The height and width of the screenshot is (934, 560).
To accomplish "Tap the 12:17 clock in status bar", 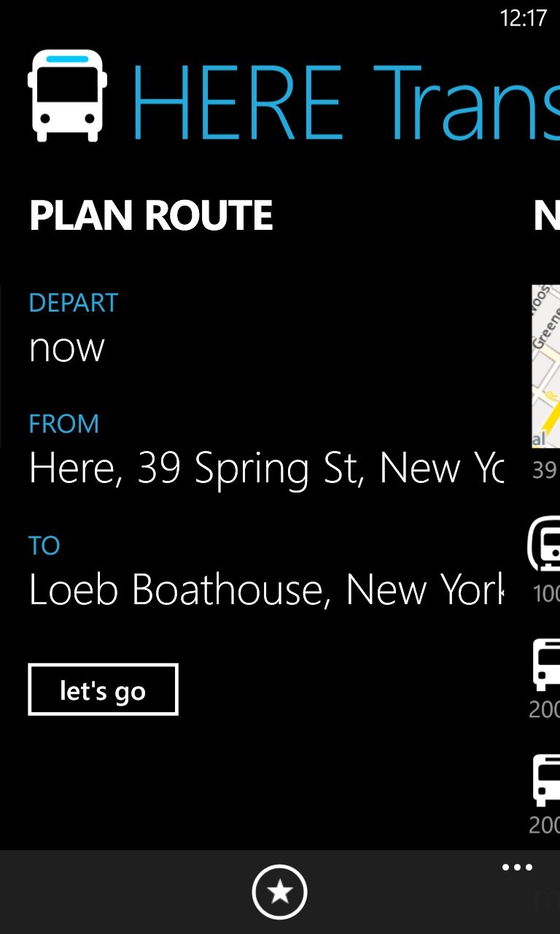I will pyautogui.click(x=523, y=18).
